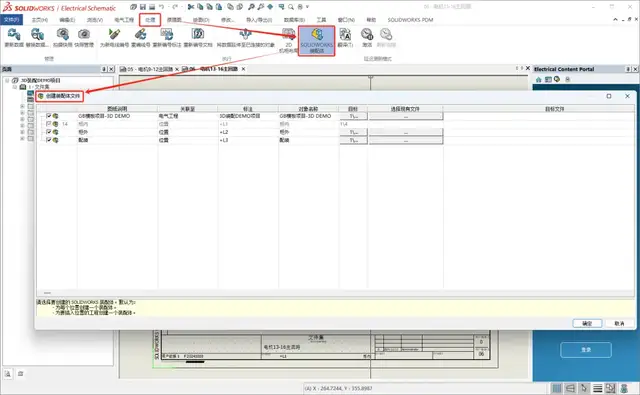Open the 电气工程 ribbon tab
The image size is (640, 395).
tap(124, 20)
